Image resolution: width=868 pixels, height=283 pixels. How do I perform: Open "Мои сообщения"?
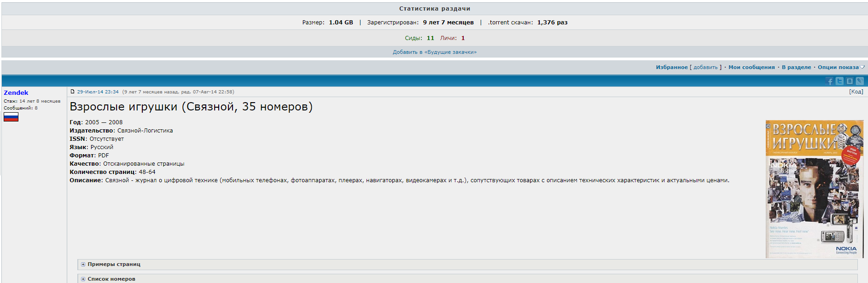tap(751, 67)
